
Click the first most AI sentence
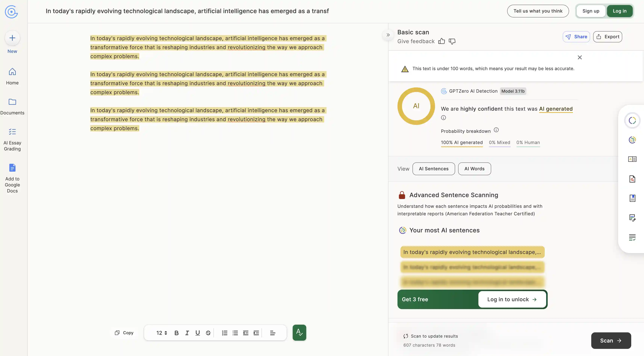coord(472,252)
